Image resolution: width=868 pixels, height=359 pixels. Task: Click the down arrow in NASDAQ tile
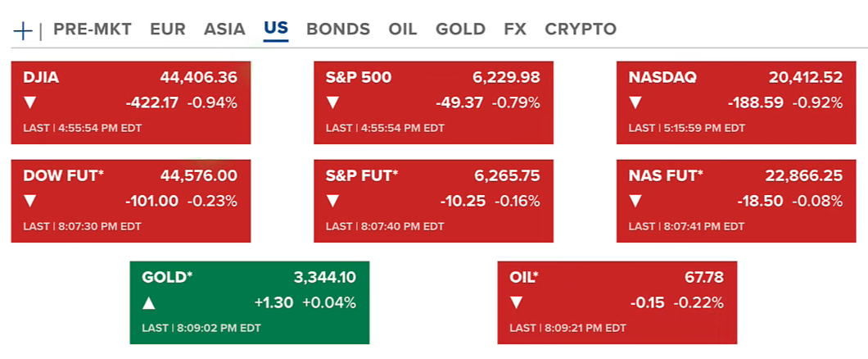(635, 102)
